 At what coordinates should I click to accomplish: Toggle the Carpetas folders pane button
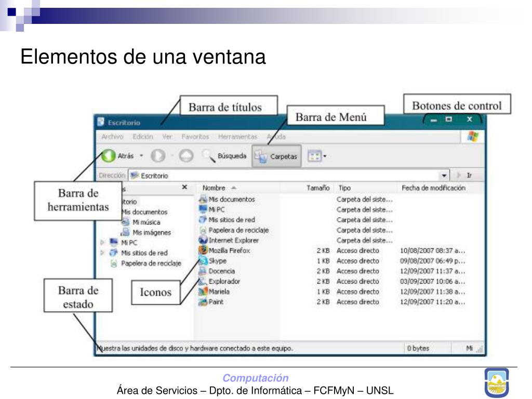pos(276,156)
